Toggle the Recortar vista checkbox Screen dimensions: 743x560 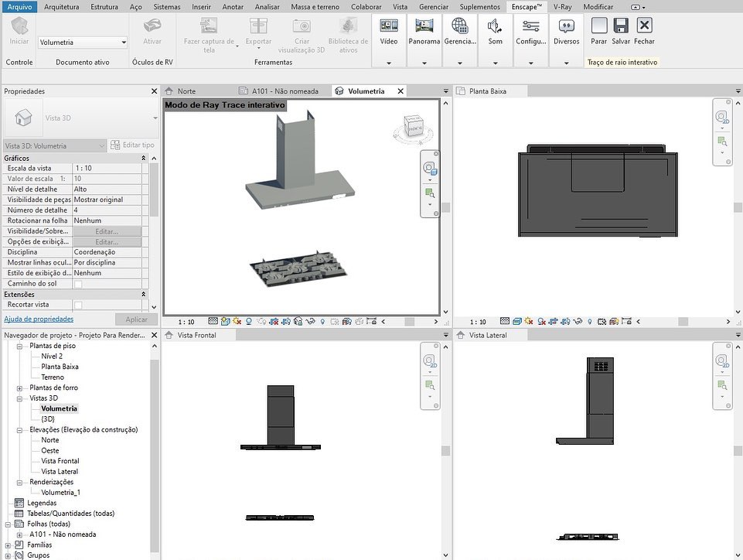[x=78, y=305]
